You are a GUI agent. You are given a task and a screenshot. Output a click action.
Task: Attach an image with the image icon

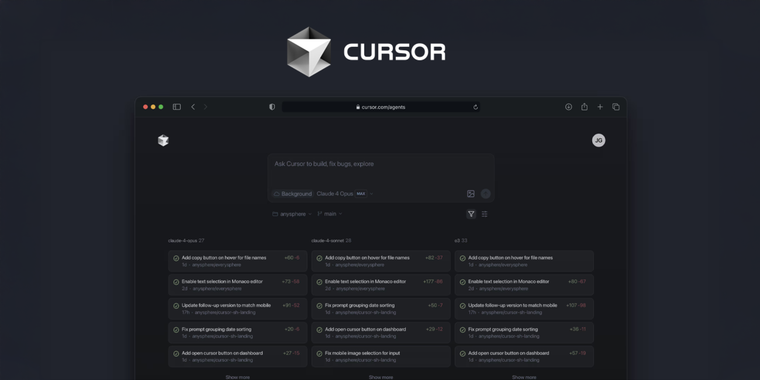coord(471,194)
